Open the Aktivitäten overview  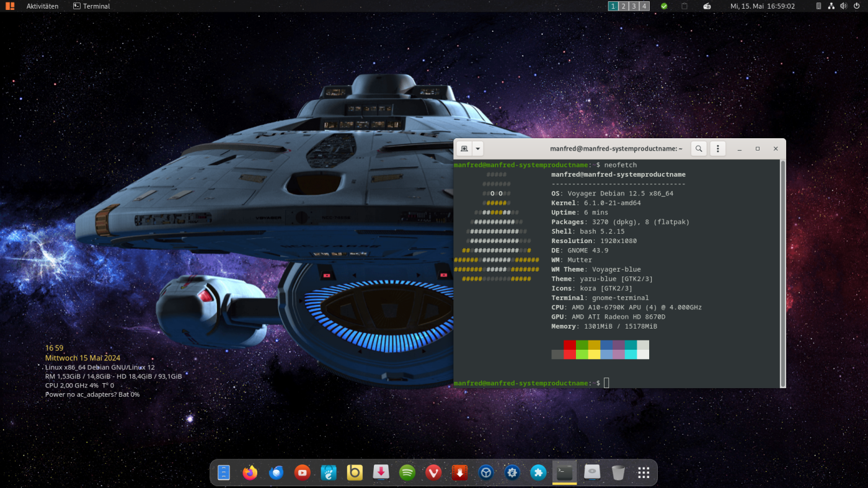coord(42,6)
